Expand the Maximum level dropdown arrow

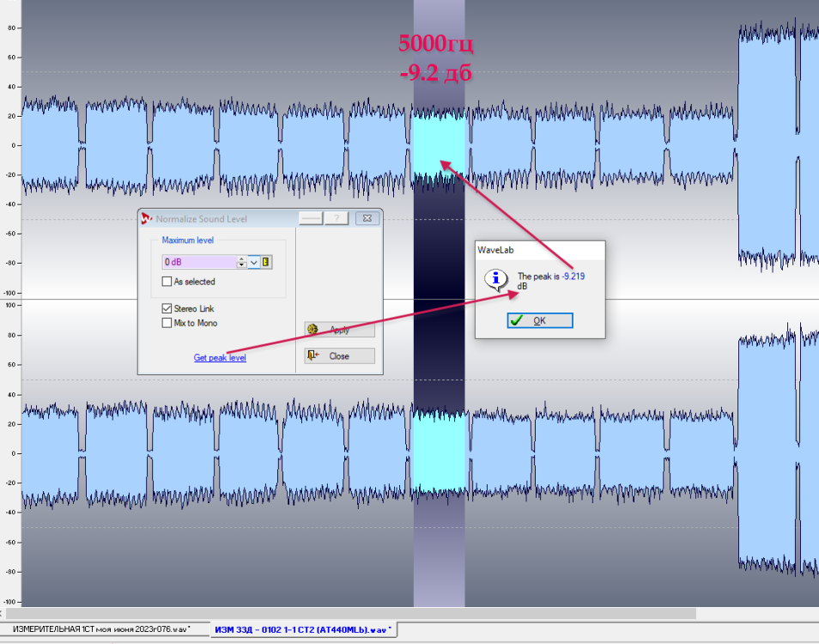254,262
